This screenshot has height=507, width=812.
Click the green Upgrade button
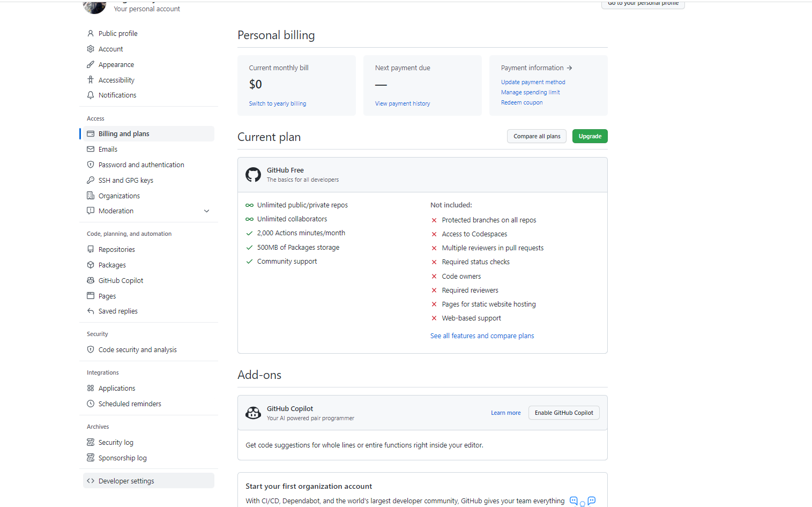click(x=590, y=136)
